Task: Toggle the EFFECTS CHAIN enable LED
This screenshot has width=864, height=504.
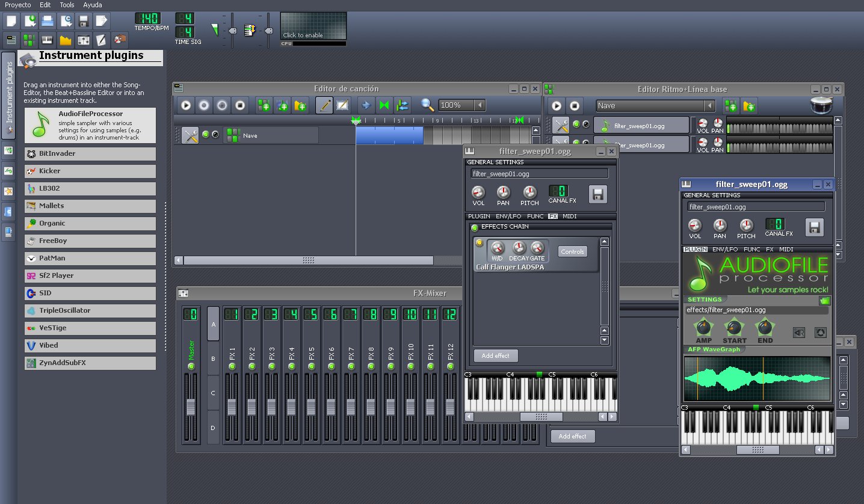Action: click(x=475, y=227)
